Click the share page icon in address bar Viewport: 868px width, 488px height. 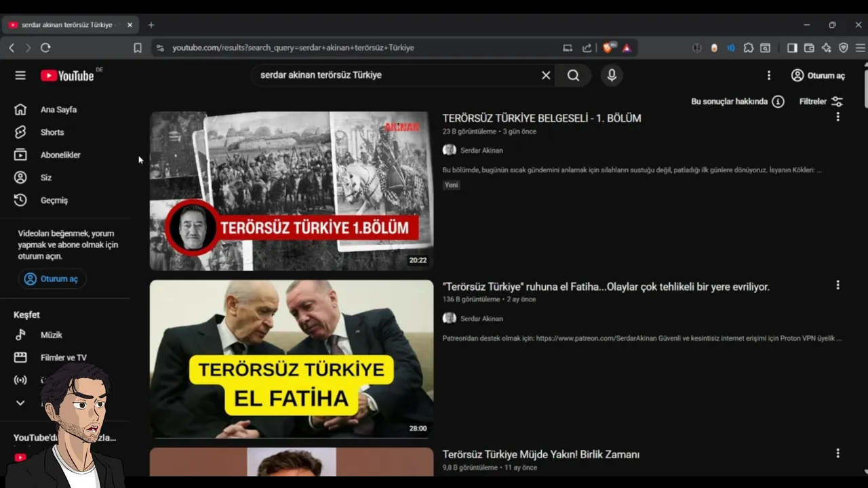(587, 48)
